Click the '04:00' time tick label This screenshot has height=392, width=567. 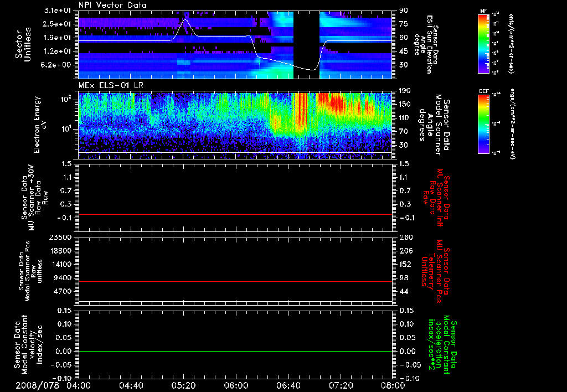tap(79, 385)
